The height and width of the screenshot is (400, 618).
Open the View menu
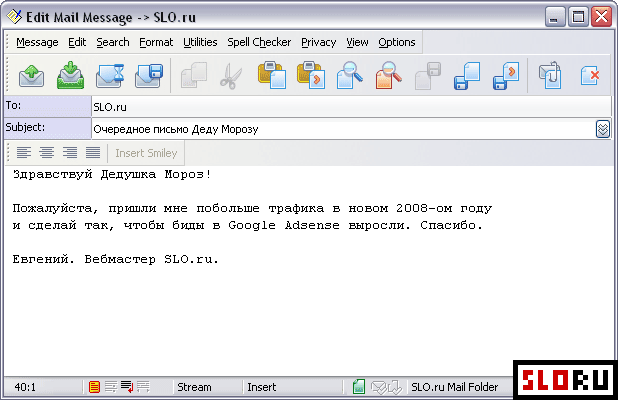[357, 42]
